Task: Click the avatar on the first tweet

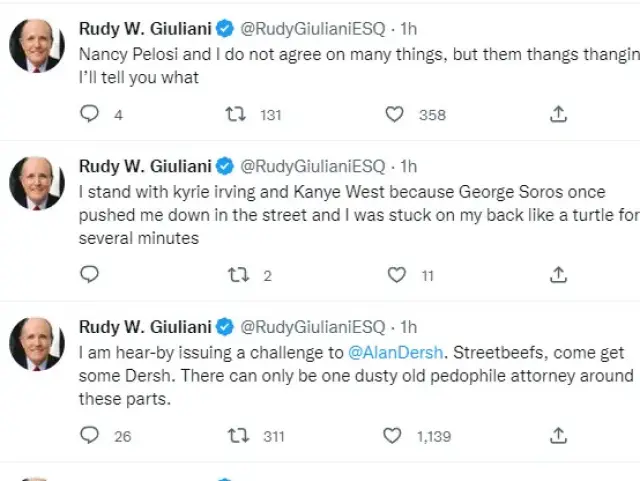Action: [37, 45]
